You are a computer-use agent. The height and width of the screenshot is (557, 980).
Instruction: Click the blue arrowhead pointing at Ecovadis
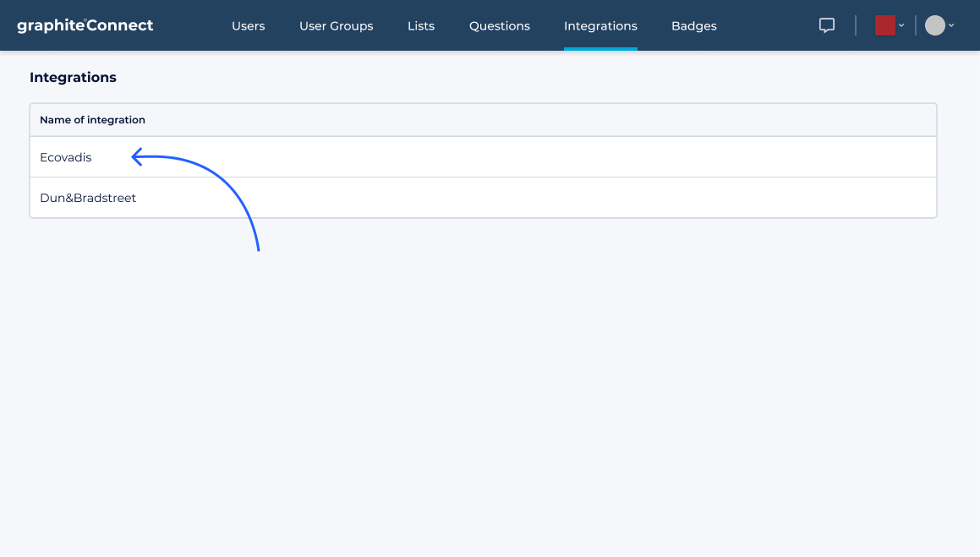(x=137, y=156)
